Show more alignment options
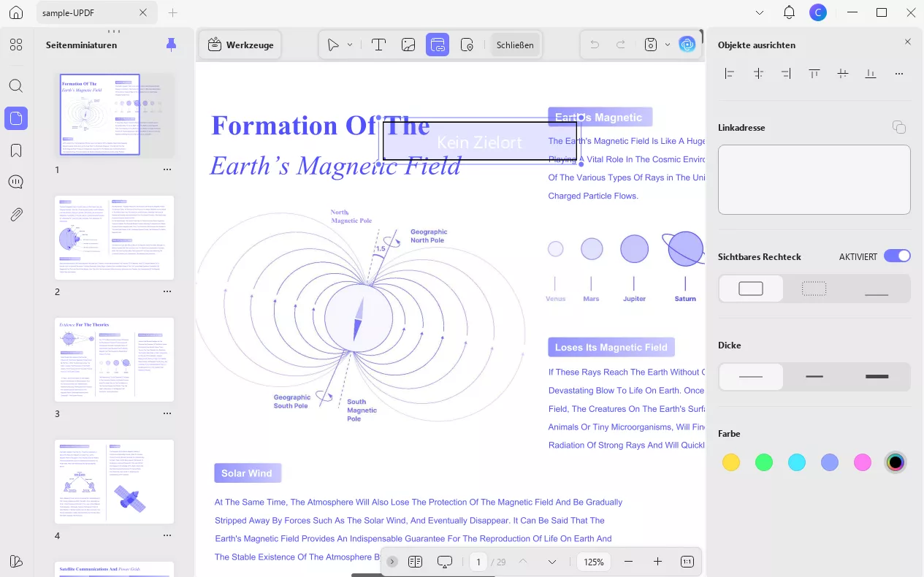This screenshot has height=577, width=924. click(899, 74)
